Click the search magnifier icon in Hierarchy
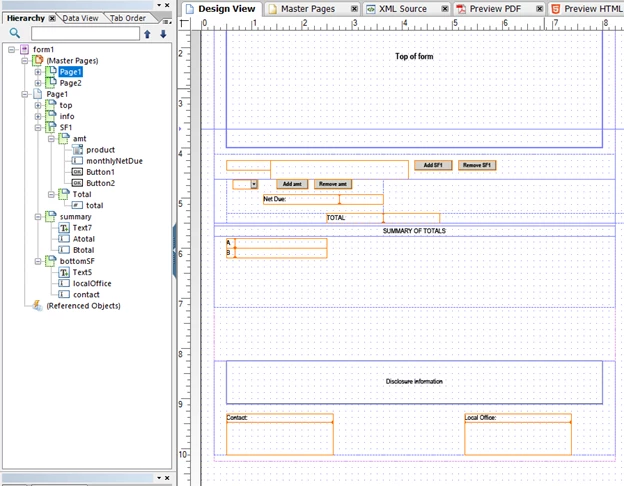The width and height of the screenshot is (624, 486). click(15, 33)
